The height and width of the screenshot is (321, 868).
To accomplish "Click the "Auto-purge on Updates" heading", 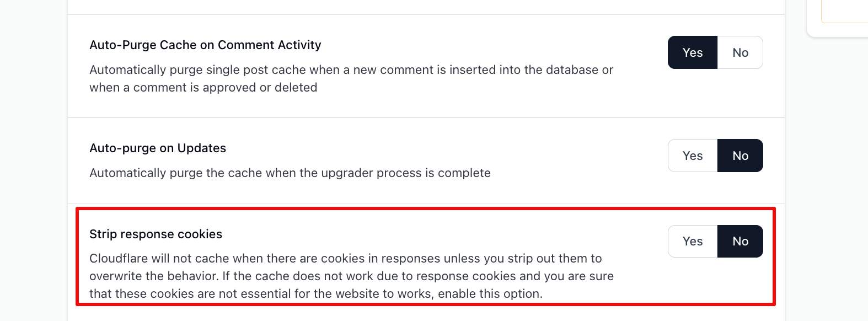I will coord(158,148).
